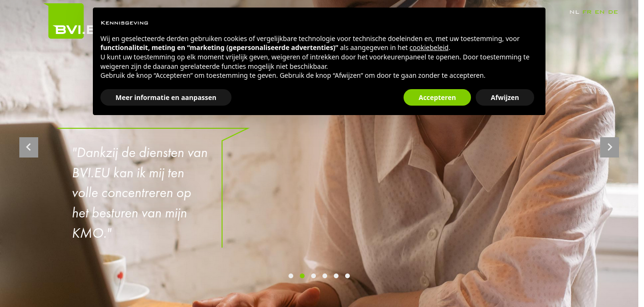The height and width of the screenshot is (307, 644).
Task: Select the active green carousel dot
Action: [302, 276]
